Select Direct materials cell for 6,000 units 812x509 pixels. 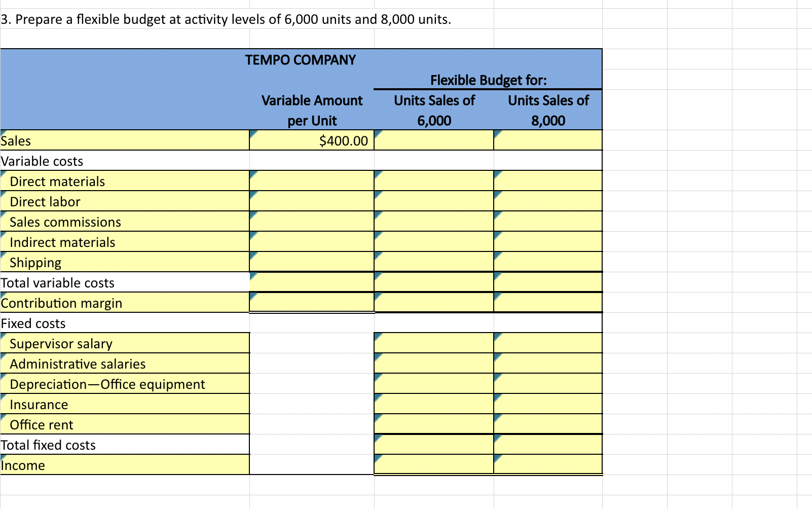pos(434,181)
